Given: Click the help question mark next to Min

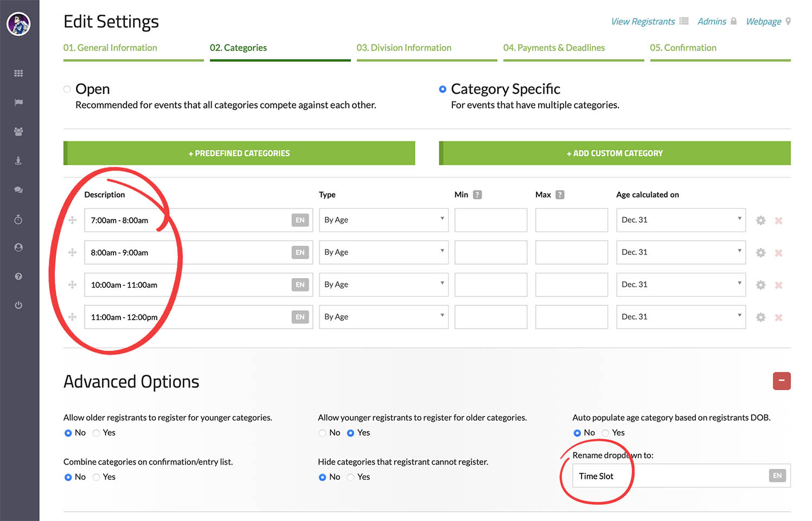Looking at the screenshot, I should tap(477, 195).
